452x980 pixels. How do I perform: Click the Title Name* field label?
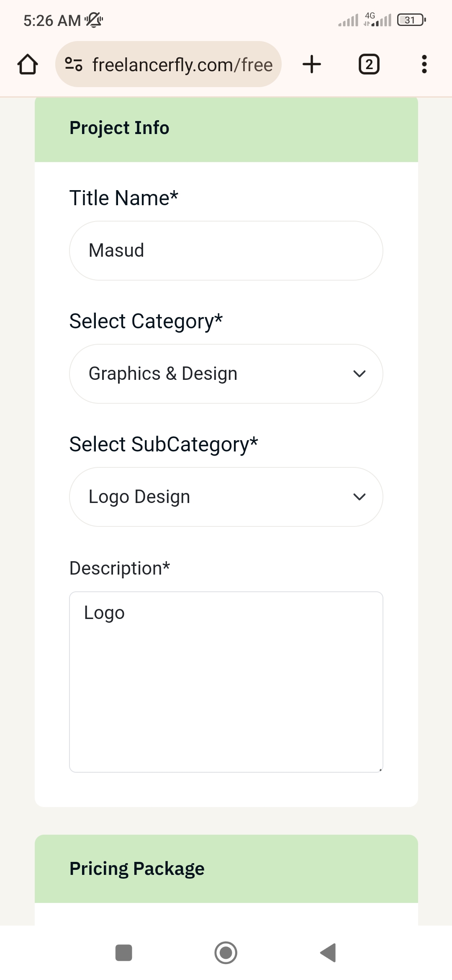pyautogui.click(x=124, y=198)
